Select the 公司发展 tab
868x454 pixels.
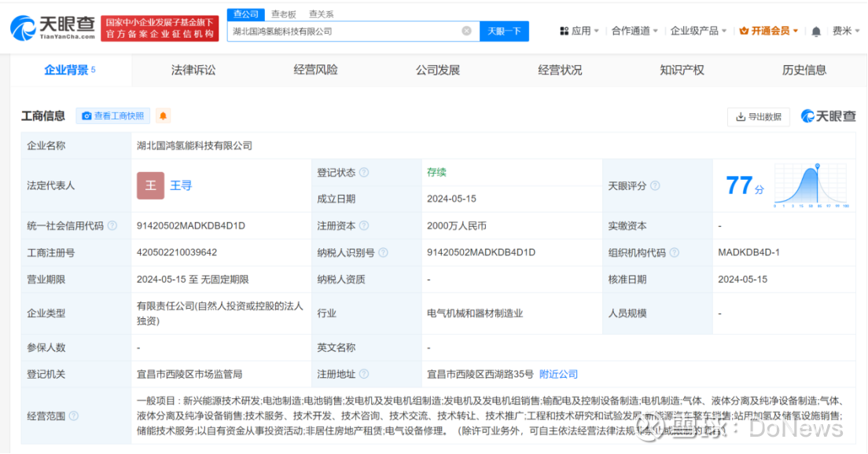pos(438,70)
